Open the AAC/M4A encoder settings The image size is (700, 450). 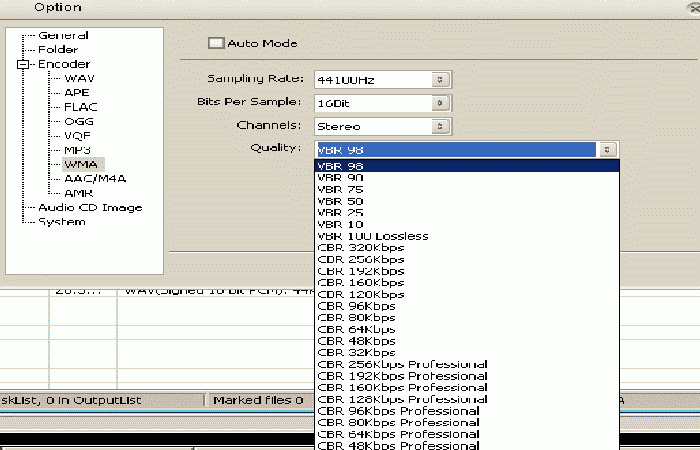point(93,178)
